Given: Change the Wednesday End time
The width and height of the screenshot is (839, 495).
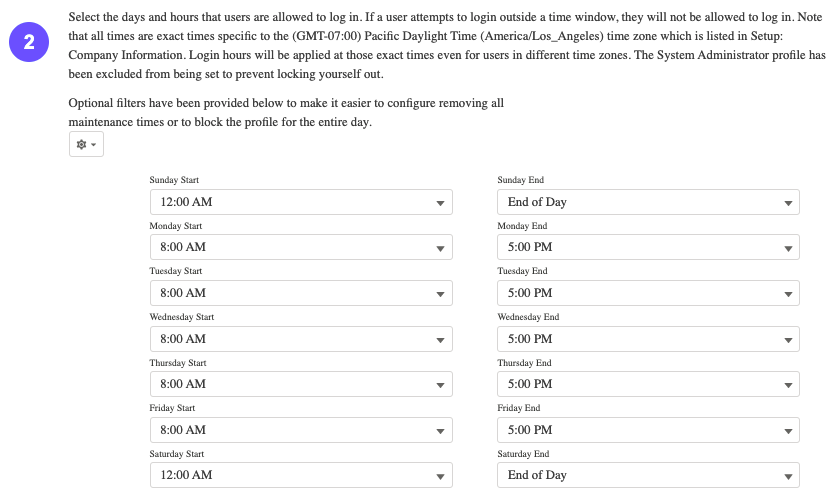Looking at the screenshot, I should (648, 339).
